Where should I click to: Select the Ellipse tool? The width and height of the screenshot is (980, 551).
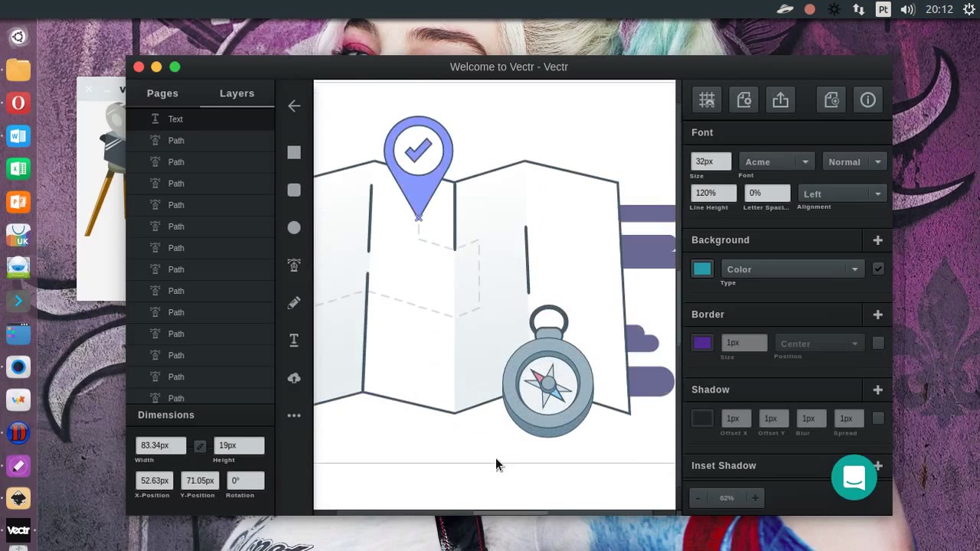point(294,227)
